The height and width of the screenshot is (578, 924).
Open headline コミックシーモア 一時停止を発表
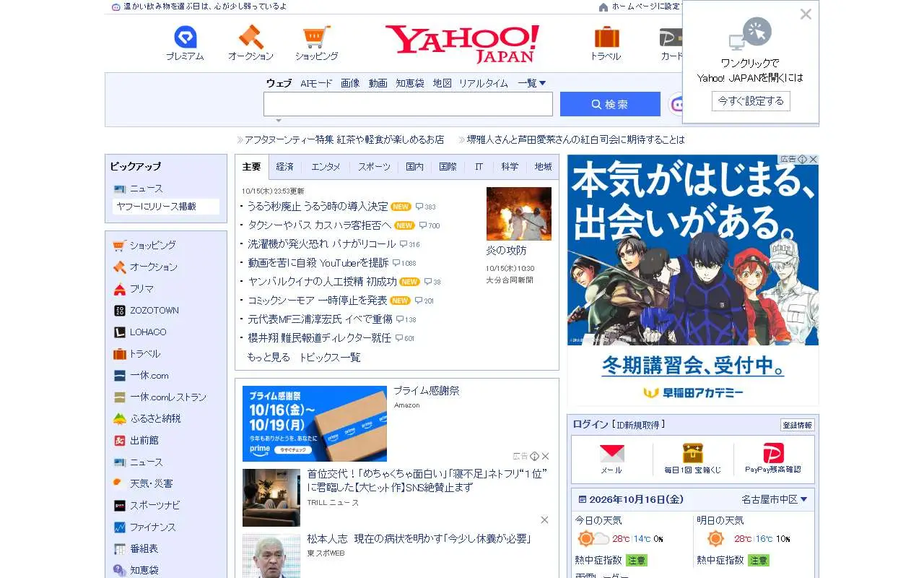click(x=317, y=301)
